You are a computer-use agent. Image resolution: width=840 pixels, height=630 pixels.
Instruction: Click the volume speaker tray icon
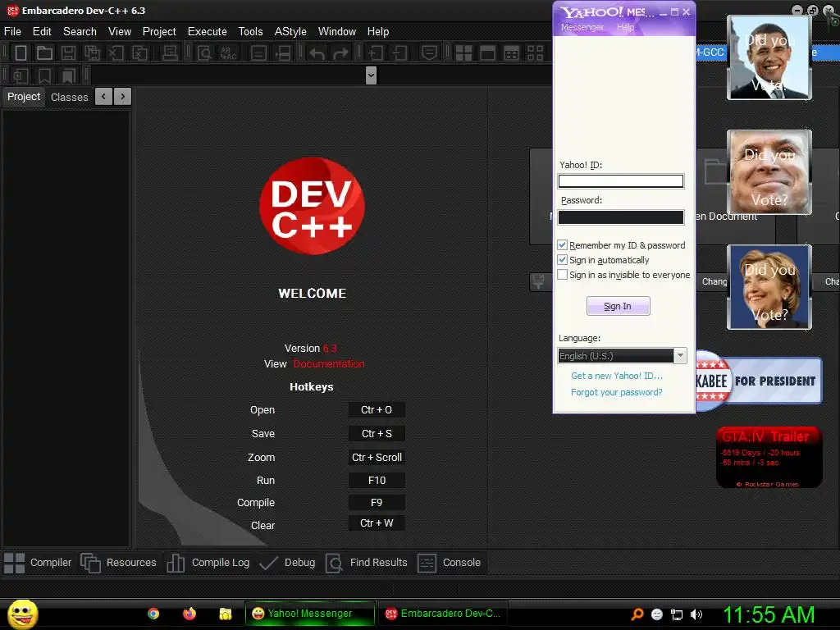tap(696, 614)
